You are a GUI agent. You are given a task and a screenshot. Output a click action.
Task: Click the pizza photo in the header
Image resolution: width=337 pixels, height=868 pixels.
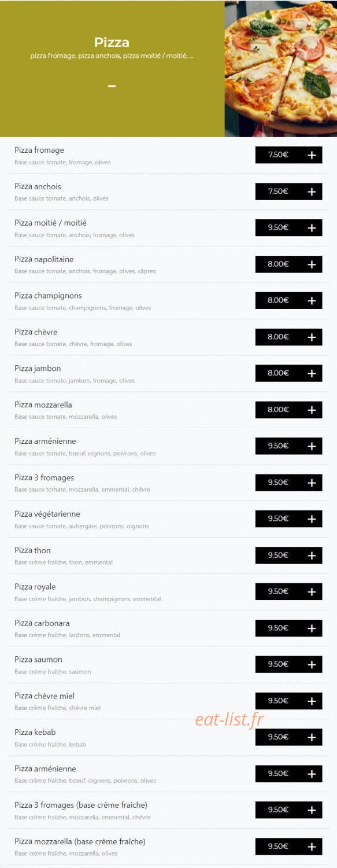coord(281,68)
